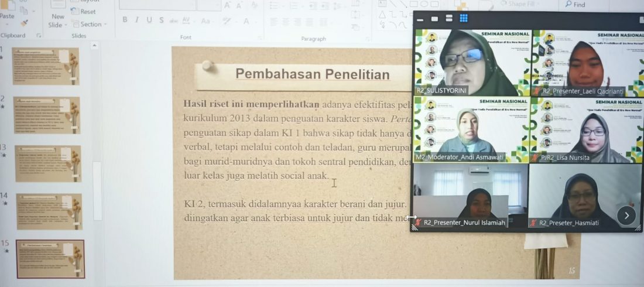Toggle bold formatting
This screenshot has width=644, height=287.
coord(125,20)
